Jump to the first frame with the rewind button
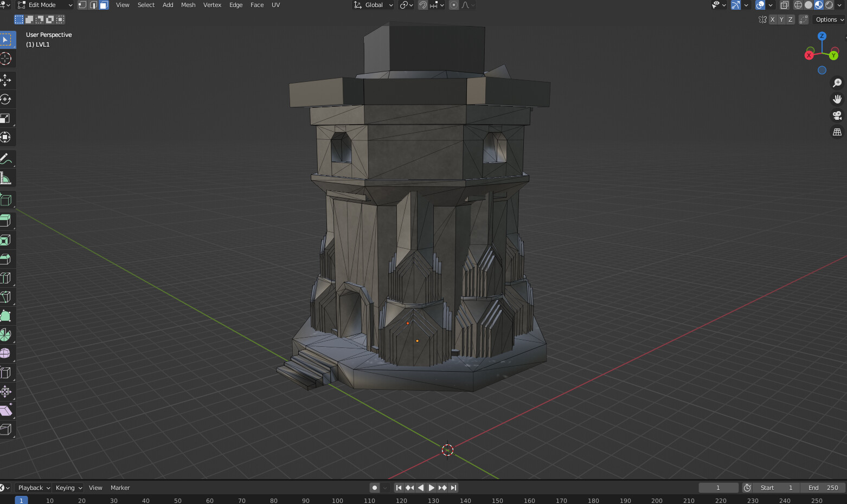 point(399,487)
